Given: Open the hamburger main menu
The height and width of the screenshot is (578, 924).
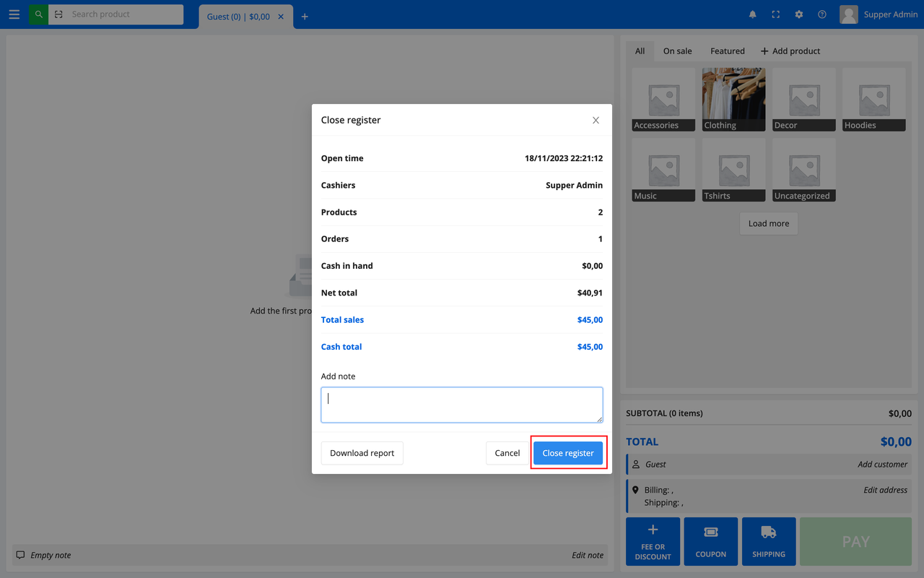Looking at the screenshot, I should point(14,14).
